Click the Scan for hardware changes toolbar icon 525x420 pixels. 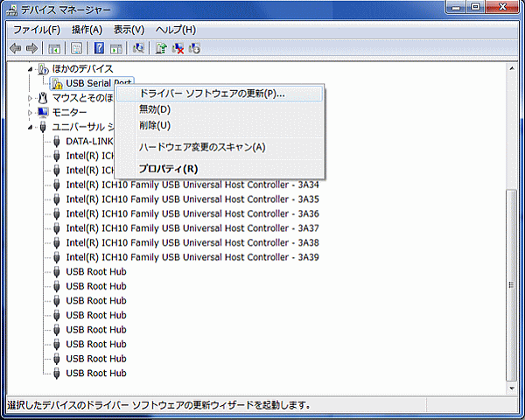click(x=138, y=49)
